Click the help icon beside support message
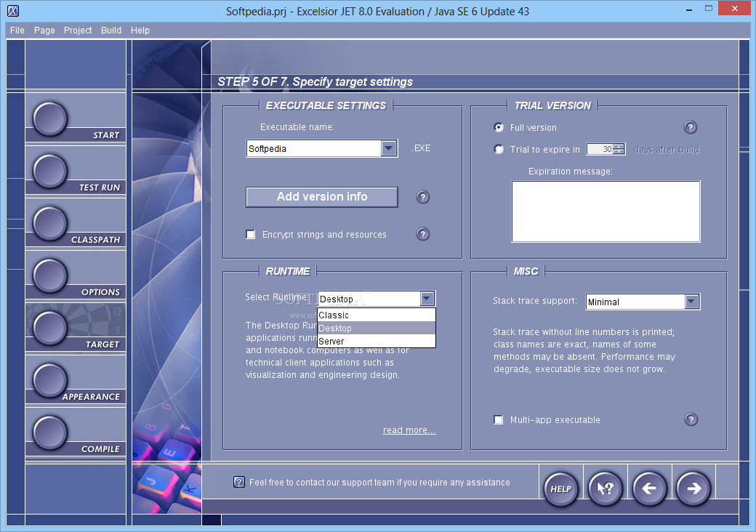Screen dimensions: 756x532 239,482
